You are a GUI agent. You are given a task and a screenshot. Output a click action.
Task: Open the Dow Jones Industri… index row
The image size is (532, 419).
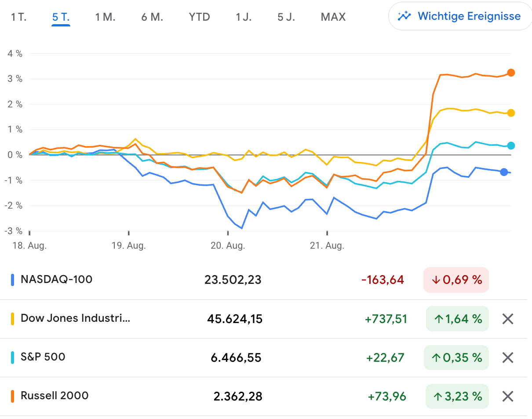(264, 319)
